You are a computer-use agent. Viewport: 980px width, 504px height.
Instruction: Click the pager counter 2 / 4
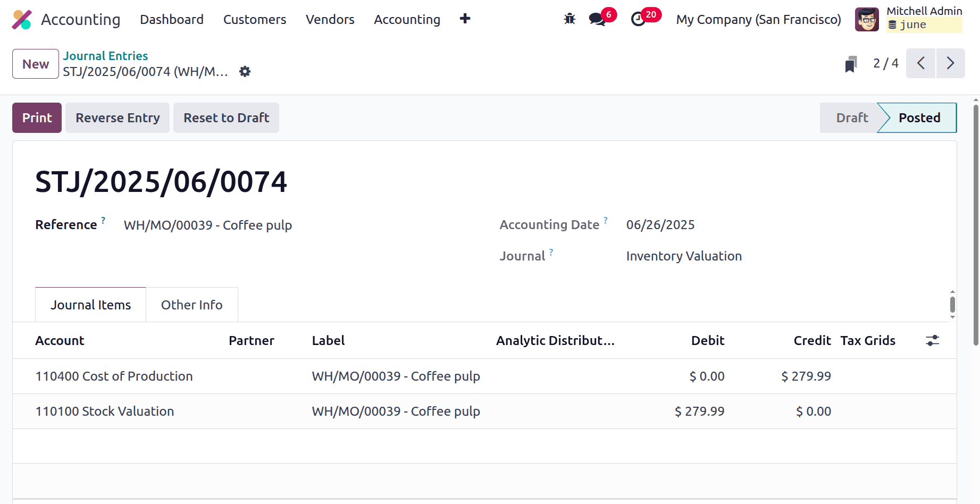[x=886, y=63]
